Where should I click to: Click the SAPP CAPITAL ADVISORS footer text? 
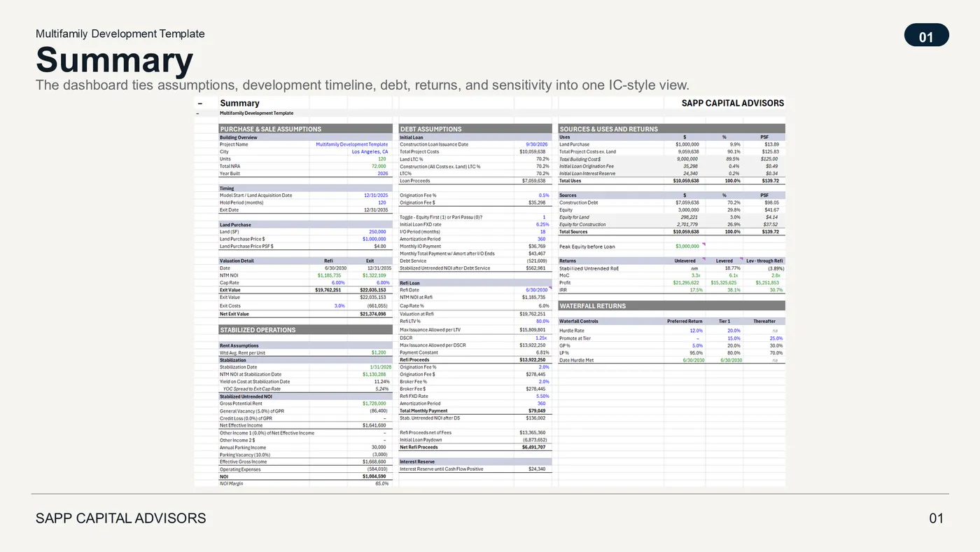(x=121, y=518)
